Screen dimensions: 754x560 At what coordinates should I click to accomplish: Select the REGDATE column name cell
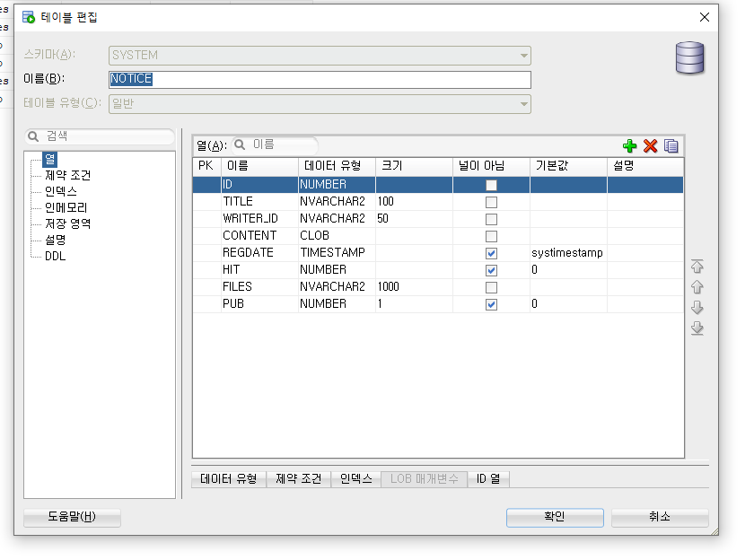click(259, 253)
